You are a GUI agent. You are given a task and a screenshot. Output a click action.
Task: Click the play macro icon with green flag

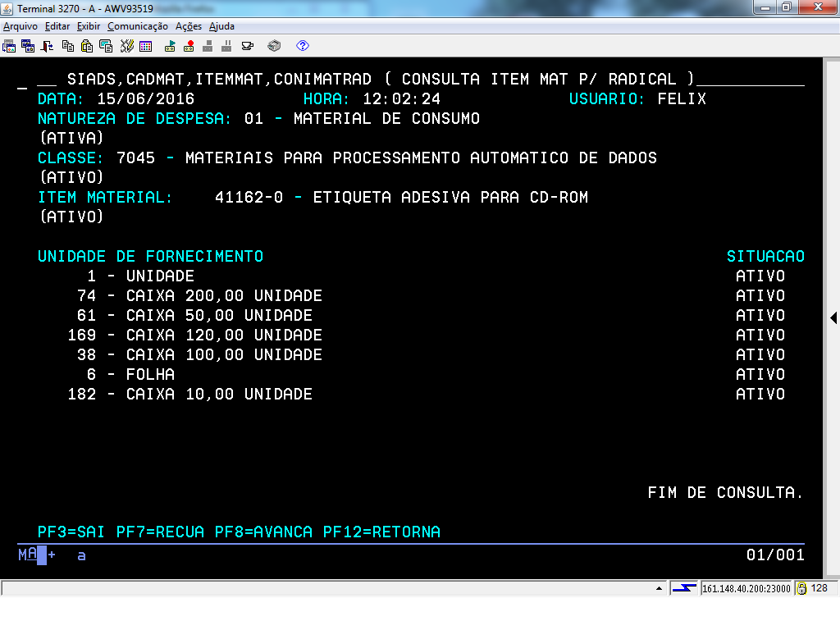(x=170, y=46)
